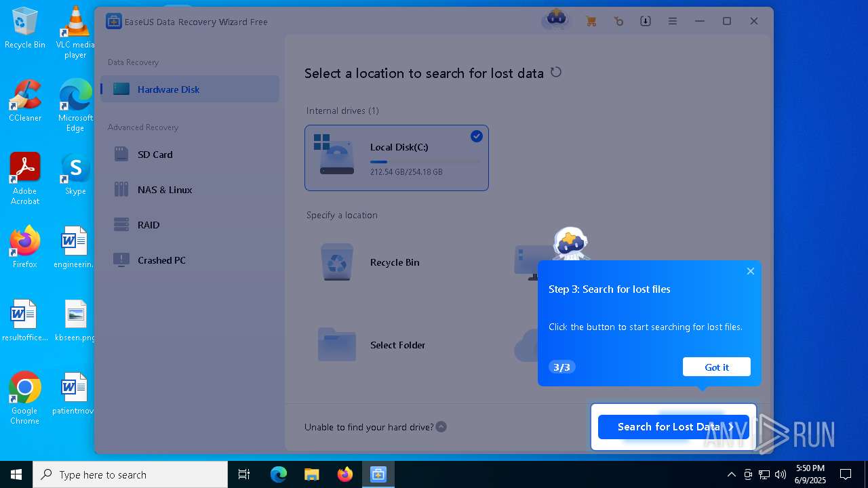Select the Local Disk(C:) drive card
Screen dimensions: 868x488
point(397,158)
